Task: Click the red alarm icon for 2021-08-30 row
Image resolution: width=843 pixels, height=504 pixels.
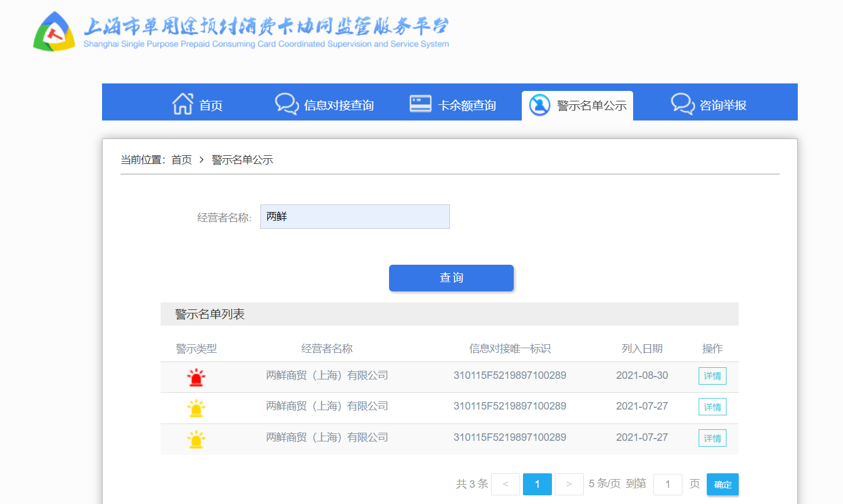Action: point(196,377)
